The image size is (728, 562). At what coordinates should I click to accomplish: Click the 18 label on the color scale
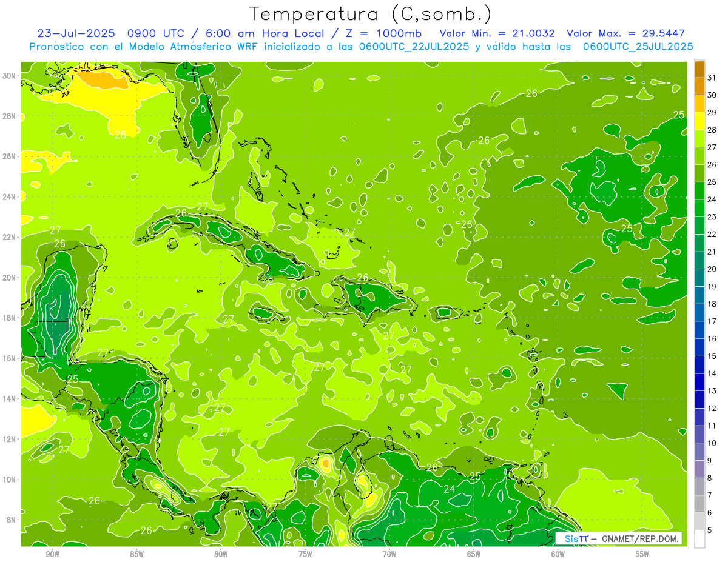pos(712,304)
